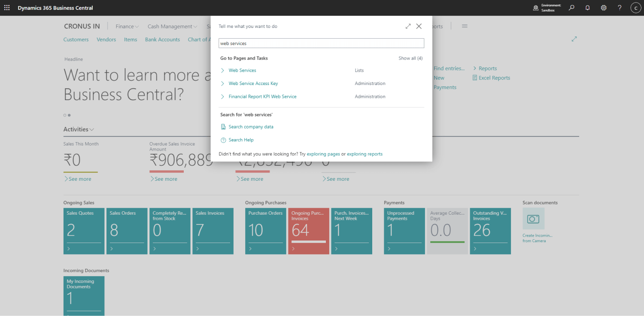Open Vendors navigation link
644x316 pixels.
106,39
